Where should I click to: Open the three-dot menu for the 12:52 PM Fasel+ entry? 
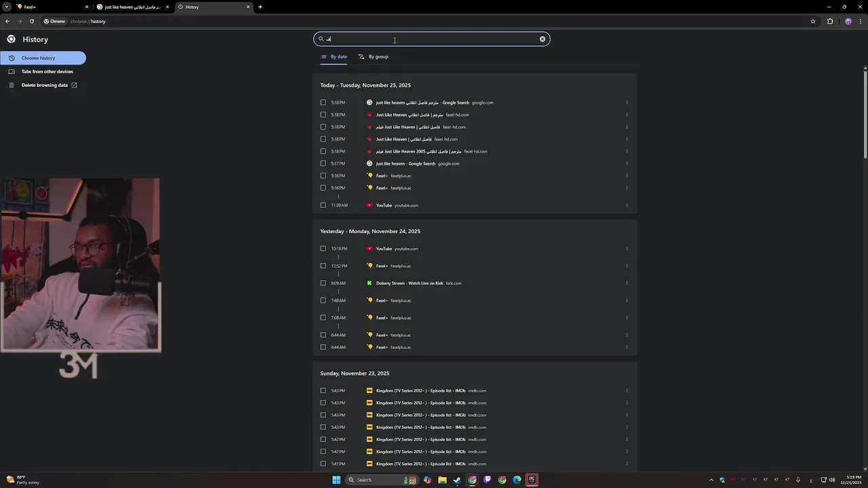627,266
